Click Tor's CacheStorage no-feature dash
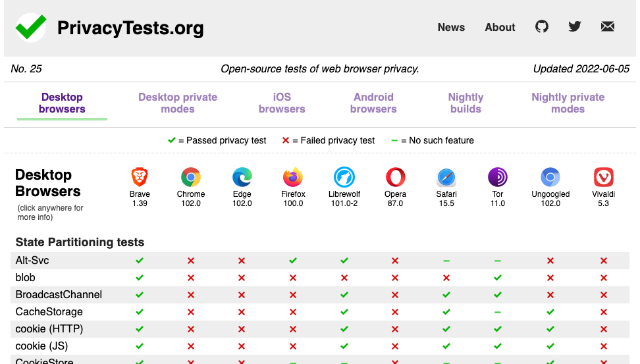This screenshot has width=640, height=364. [x=498, y=312]
